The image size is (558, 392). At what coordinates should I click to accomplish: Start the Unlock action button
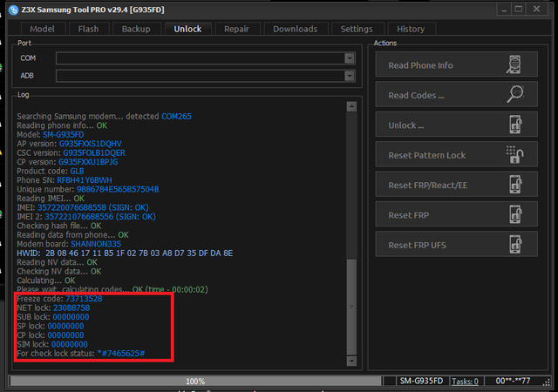tap(456, 125)
